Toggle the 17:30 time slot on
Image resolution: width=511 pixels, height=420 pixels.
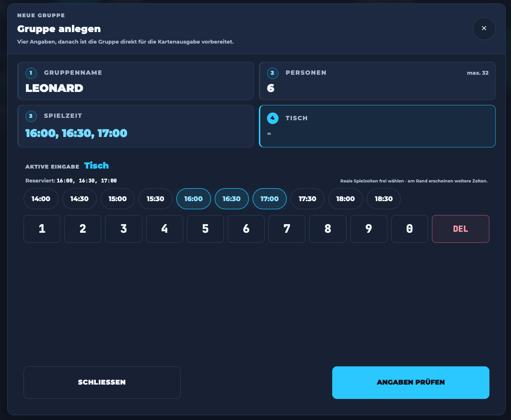click(308, 199)
